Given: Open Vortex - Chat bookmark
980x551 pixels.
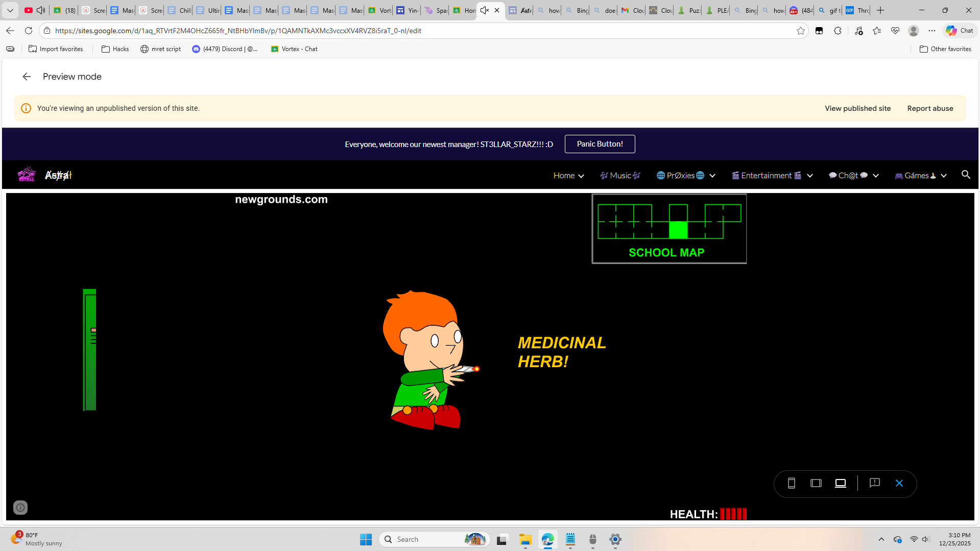Looking at the screenshot, I should [294, 49].
